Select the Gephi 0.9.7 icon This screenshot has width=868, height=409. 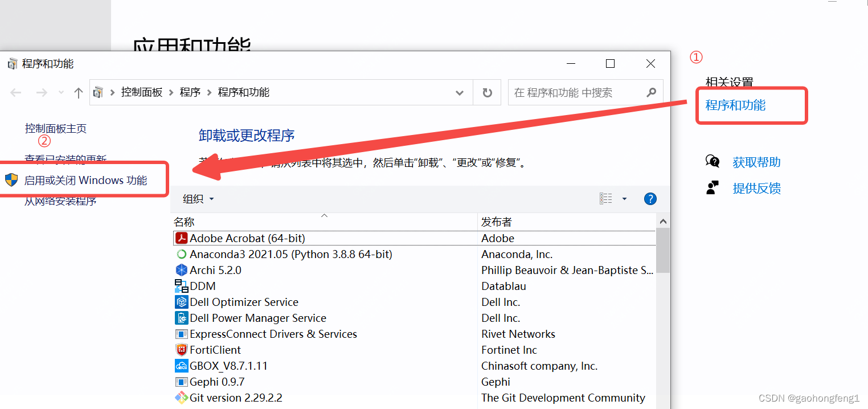tap(181, 381)
